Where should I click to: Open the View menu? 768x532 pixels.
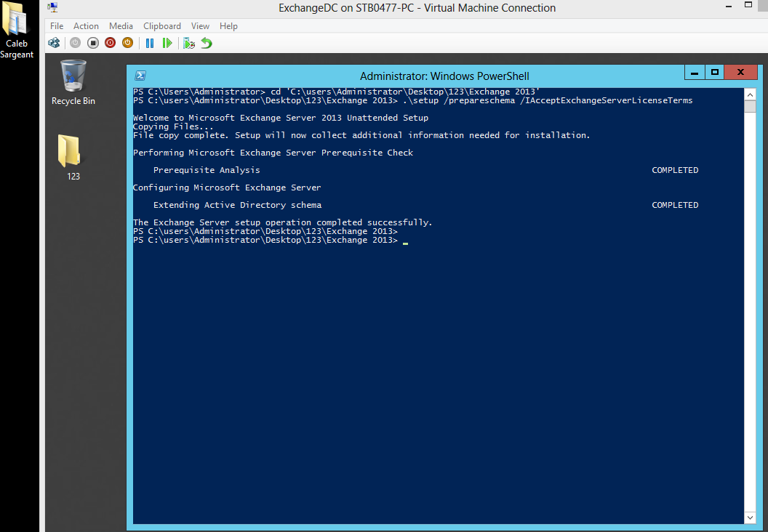pos(200,26)
